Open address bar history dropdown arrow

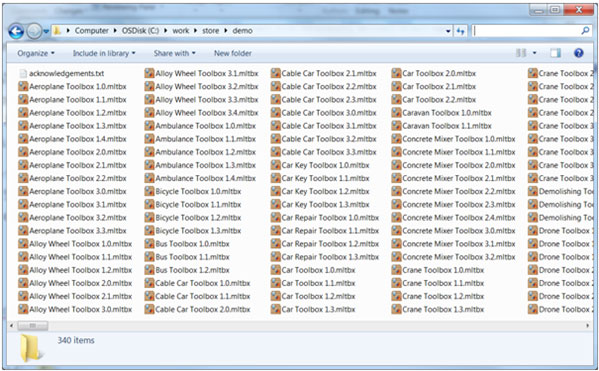[x=448, y=31]
